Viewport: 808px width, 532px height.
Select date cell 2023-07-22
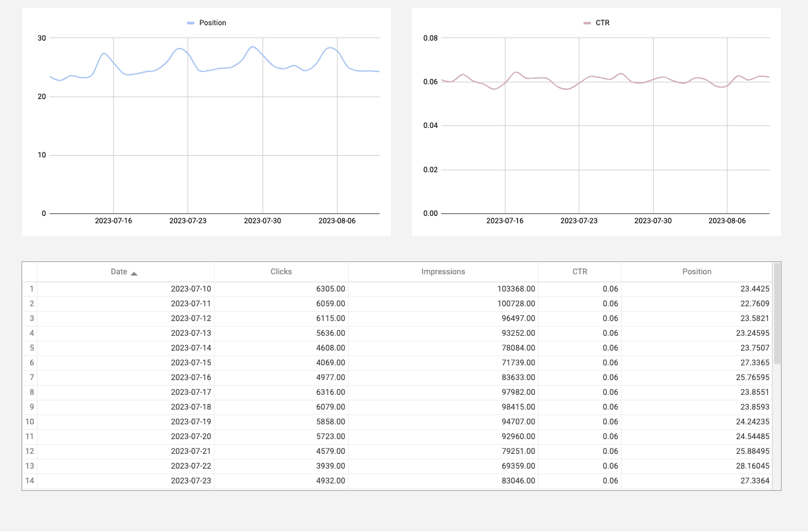tap(191, 466)
